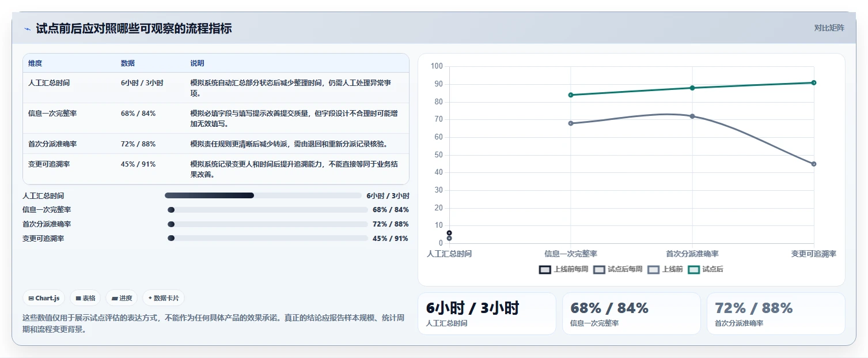
Task: Click the 进度 chip
Action: pos(122,298)
